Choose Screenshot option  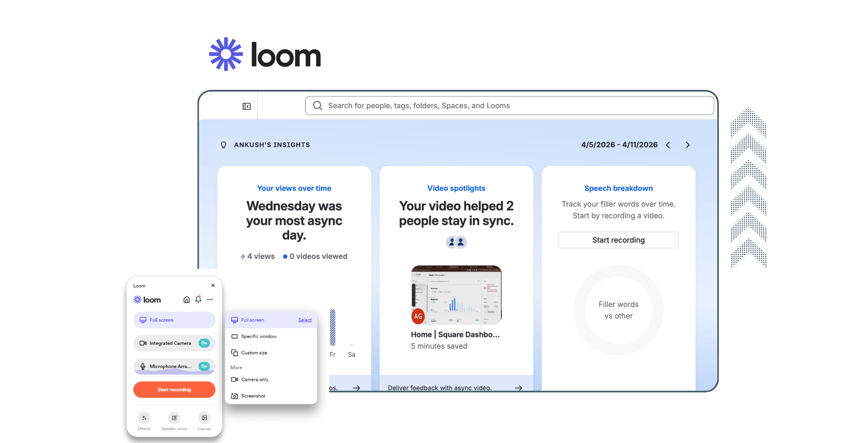(271, 396)
